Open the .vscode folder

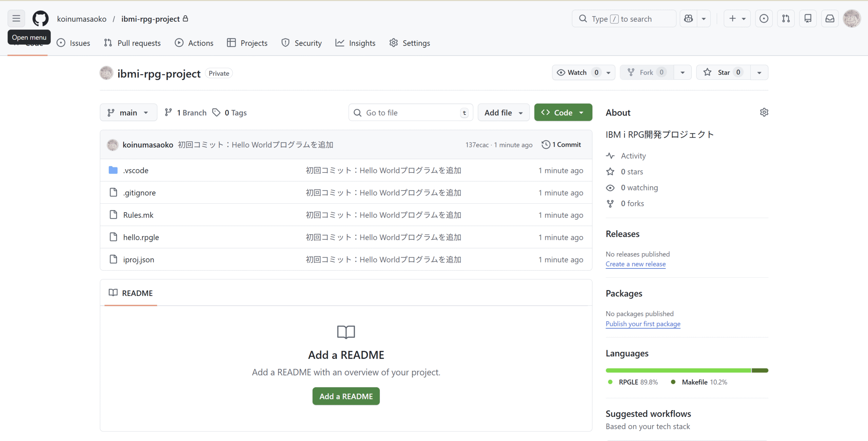[x=136, y=171]
